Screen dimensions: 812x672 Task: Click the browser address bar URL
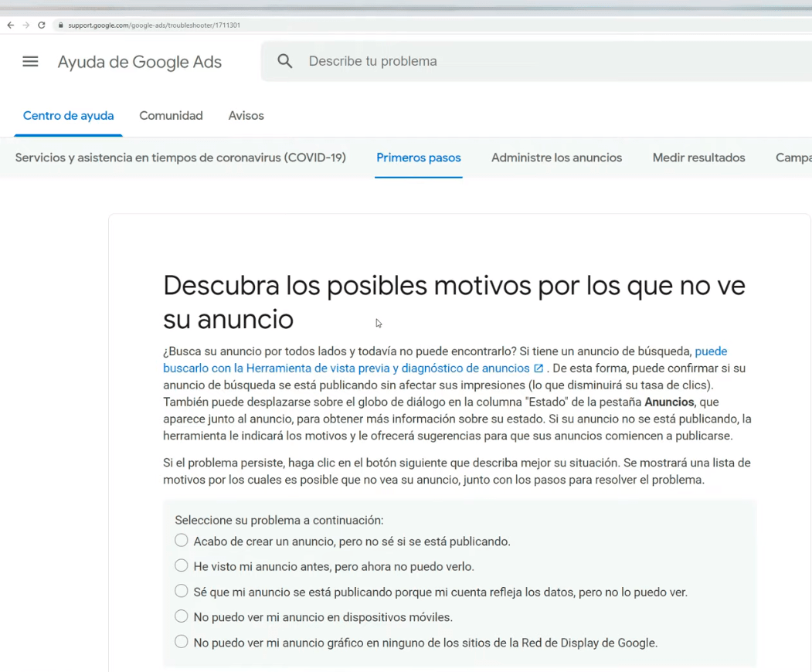155,25
